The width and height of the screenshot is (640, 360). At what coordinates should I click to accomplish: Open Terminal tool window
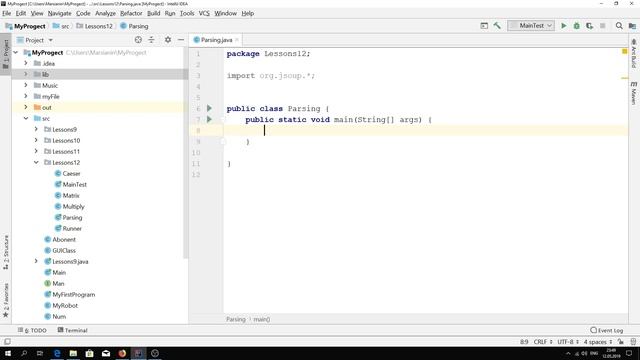72,330
